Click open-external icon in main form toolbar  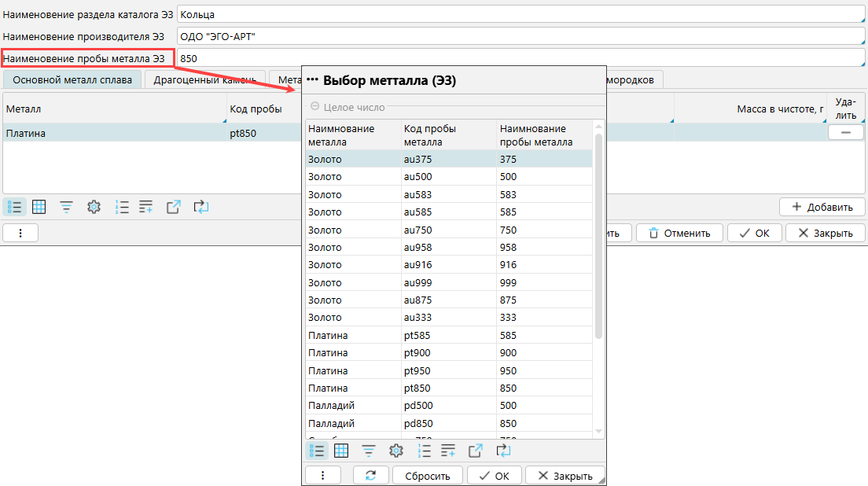(x=174, y=207)
